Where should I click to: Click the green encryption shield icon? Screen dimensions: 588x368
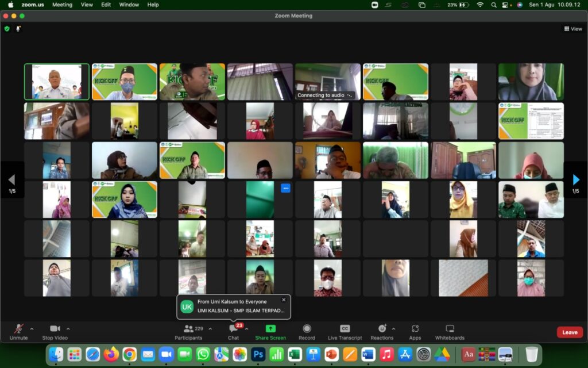7,28
